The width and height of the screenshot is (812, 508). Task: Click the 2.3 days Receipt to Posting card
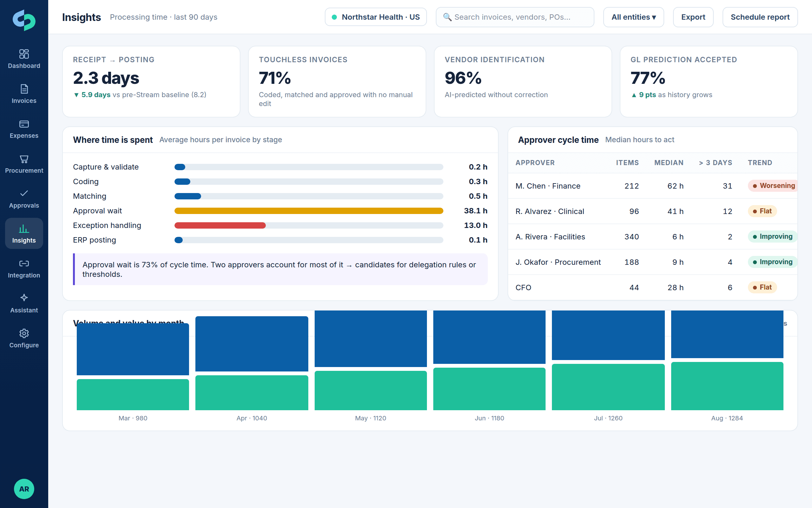pos(151,82)
